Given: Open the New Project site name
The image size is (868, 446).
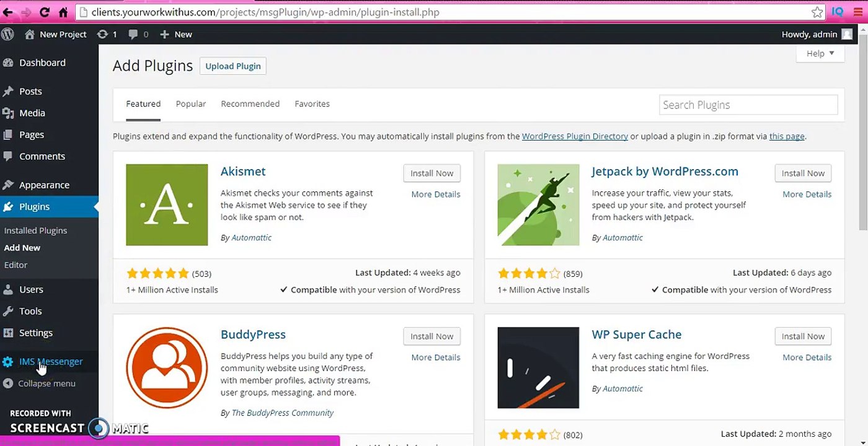Looking at the screenshot, I should point(63,34).
